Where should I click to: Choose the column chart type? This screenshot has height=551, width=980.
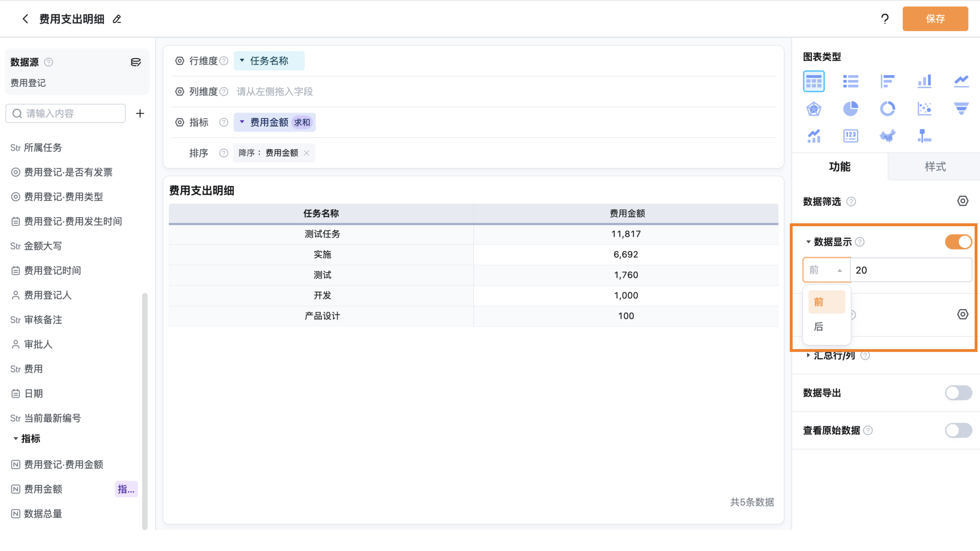click(x=924, y=81)
